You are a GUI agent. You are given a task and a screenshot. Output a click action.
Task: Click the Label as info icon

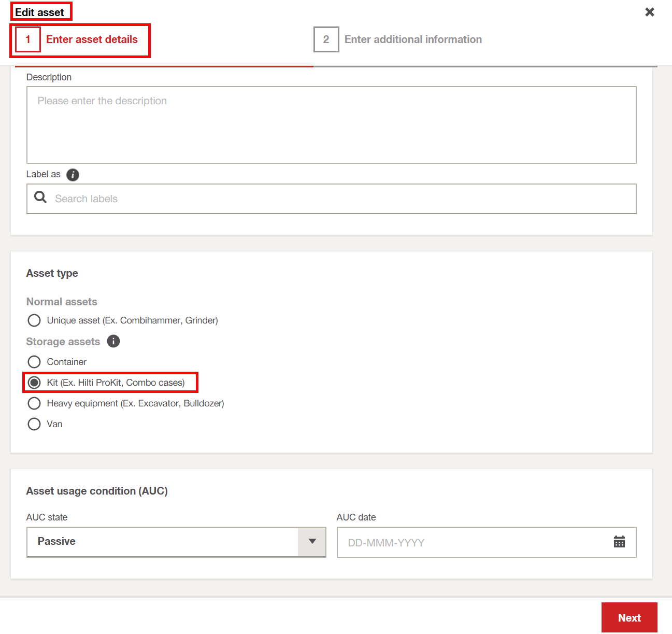(73, 175)
